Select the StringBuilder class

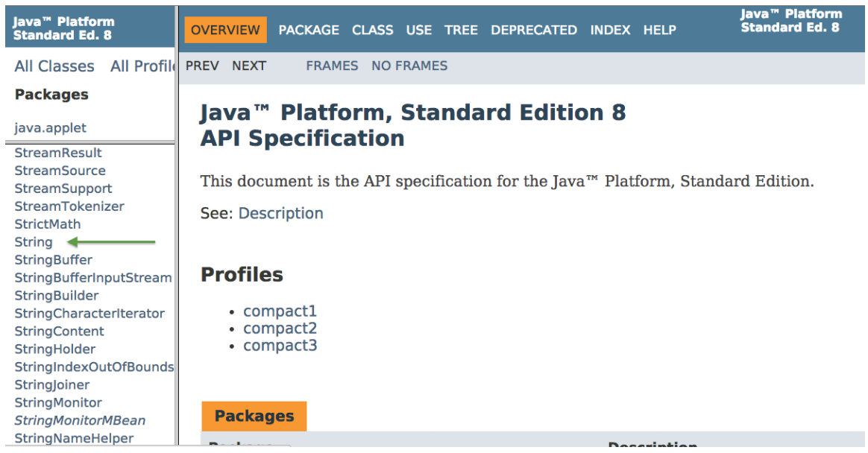coord(57,296)
